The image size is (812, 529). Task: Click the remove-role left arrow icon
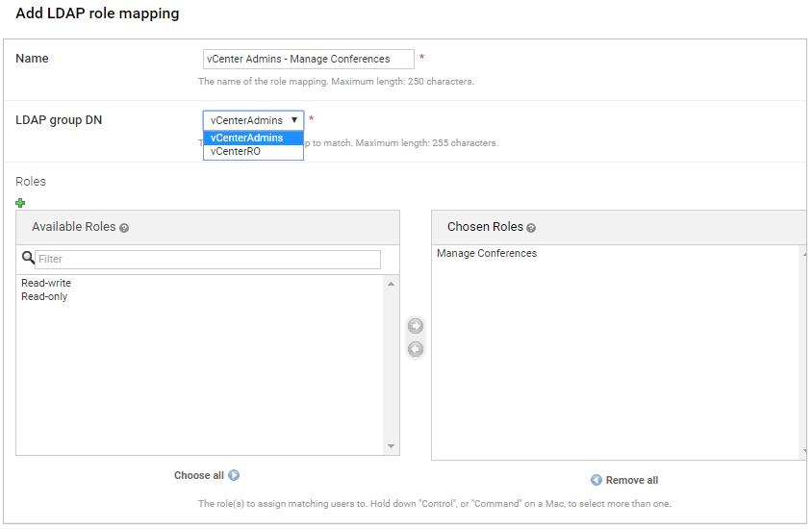(416, 349)
